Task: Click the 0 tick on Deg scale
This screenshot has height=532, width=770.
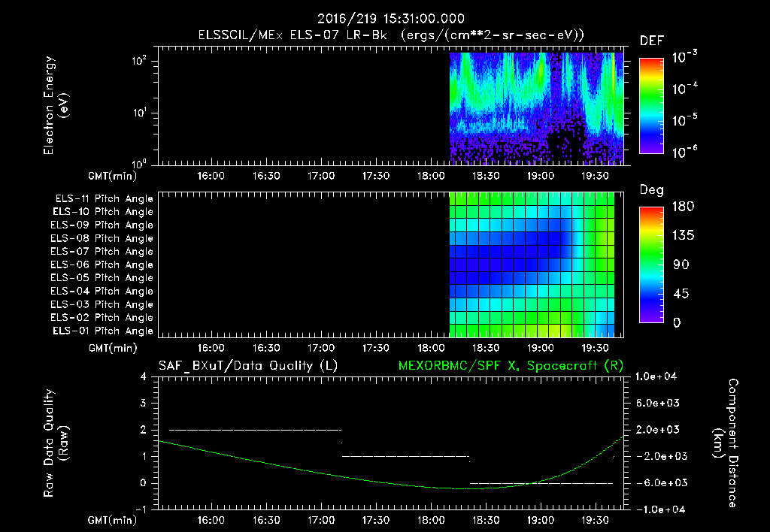Action: click(677, 322)
